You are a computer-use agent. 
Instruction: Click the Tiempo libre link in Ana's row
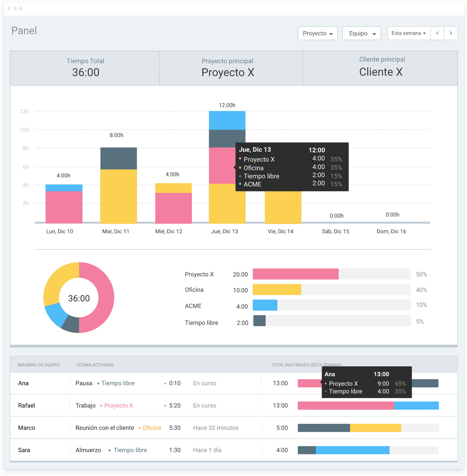click(118, 383)
